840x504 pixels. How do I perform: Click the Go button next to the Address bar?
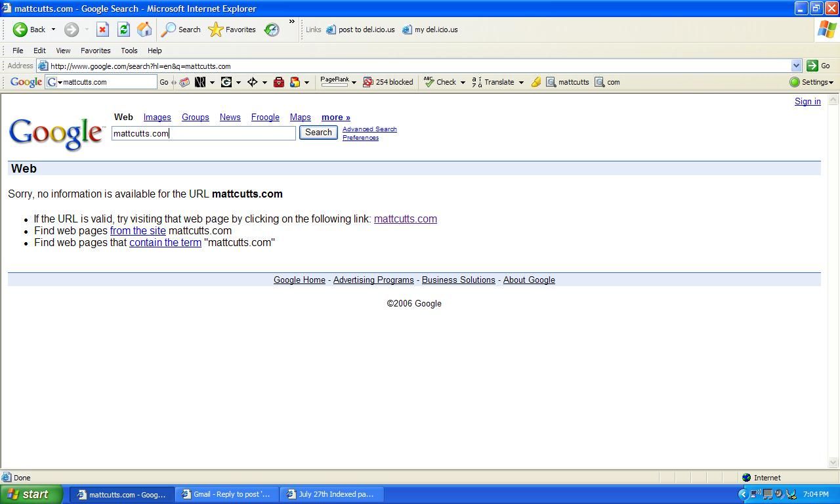click(818, 66)
